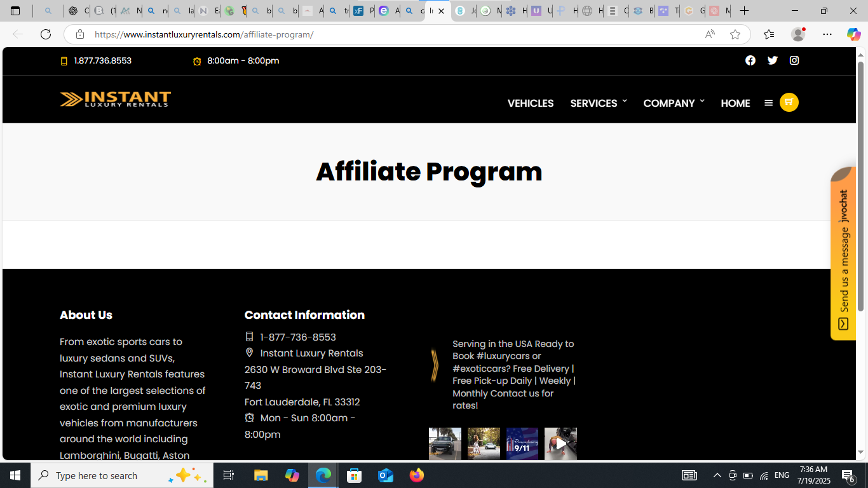Click the phone icon beside 1.877.736.8553

(x=64, y=61)
